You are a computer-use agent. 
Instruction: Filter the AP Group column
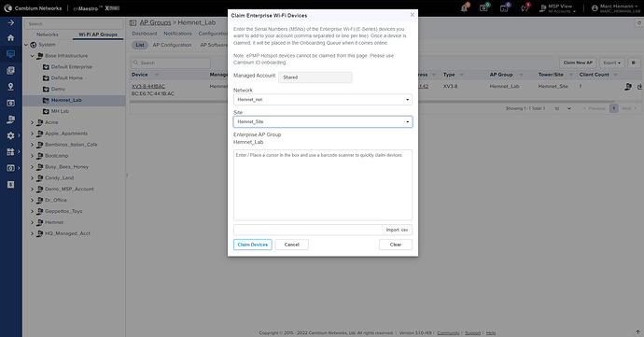coord(521,75)
